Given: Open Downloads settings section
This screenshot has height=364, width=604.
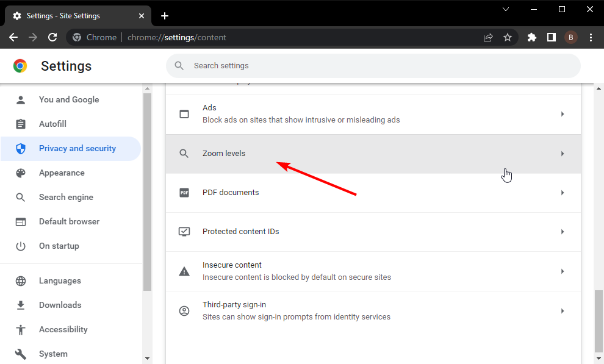Looking at the screenshot, I should 71,305.
